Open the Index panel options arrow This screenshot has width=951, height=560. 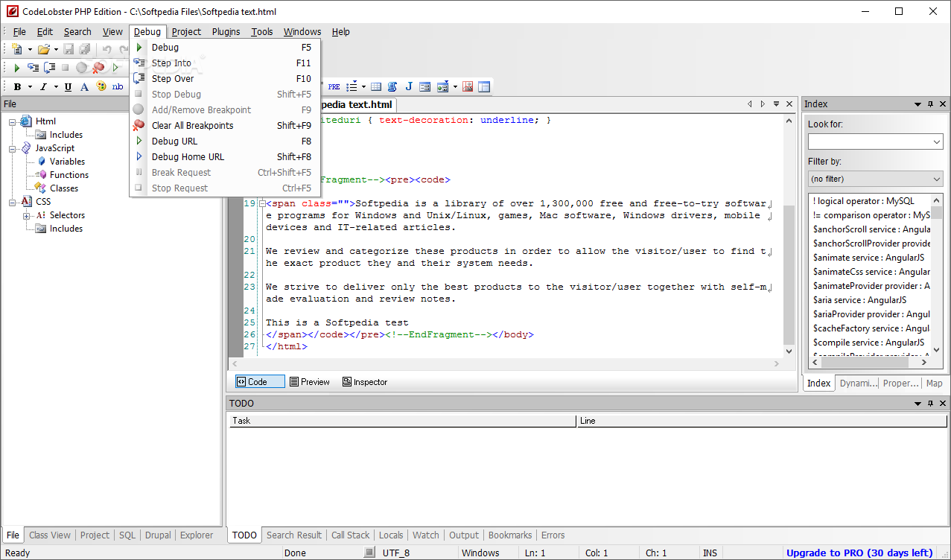point(917,104)
